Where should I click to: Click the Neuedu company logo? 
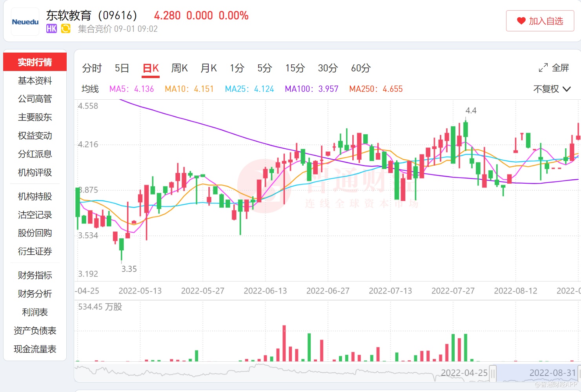tap(25, 22)
